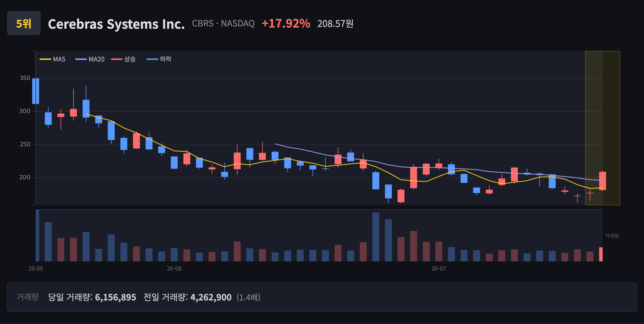
Task: Click the +17.92% change value
Action: pos(286,24)
